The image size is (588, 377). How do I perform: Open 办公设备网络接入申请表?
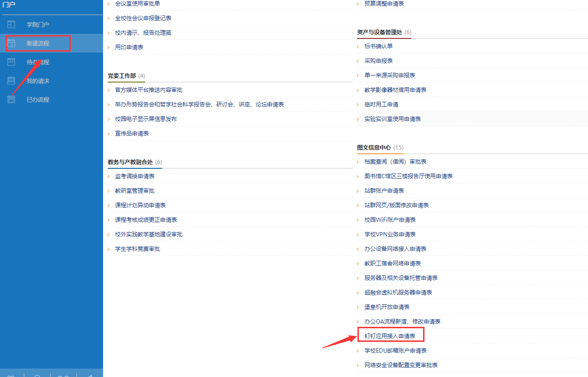point(395,249)
